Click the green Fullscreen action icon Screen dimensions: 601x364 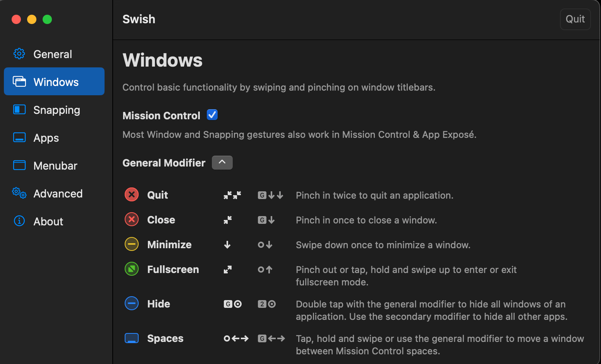pyautogui.click(x=132, y=269)
